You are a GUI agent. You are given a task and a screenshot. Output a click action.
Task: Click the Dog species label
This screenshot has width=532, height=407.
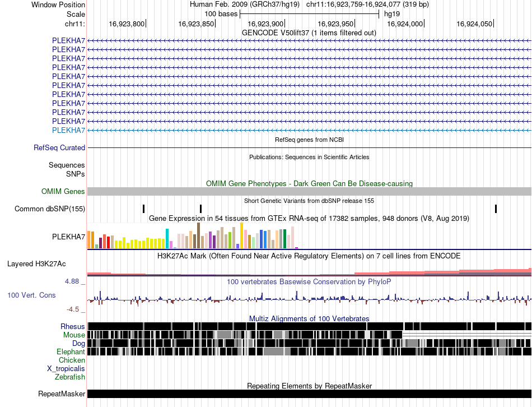pyautogui.click(x=79, y=344)
